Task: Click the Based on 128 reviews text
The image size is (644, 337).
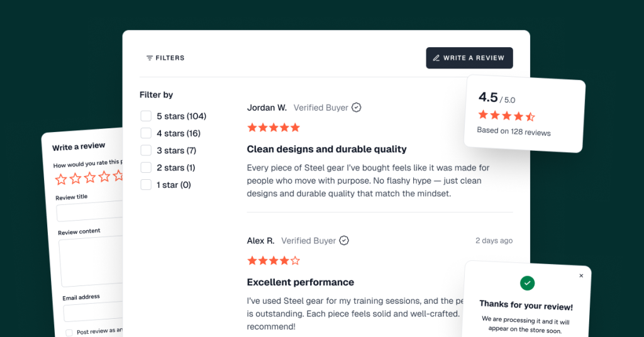Action: [514, 131]
